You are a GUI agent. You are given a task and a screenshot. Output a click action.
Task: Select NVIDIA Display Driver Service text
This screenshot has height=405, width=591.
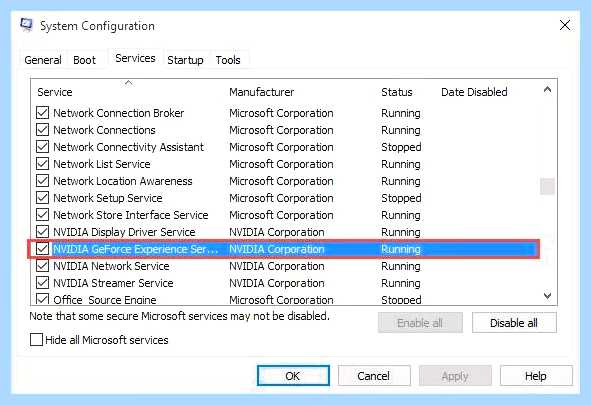[124, 232]
